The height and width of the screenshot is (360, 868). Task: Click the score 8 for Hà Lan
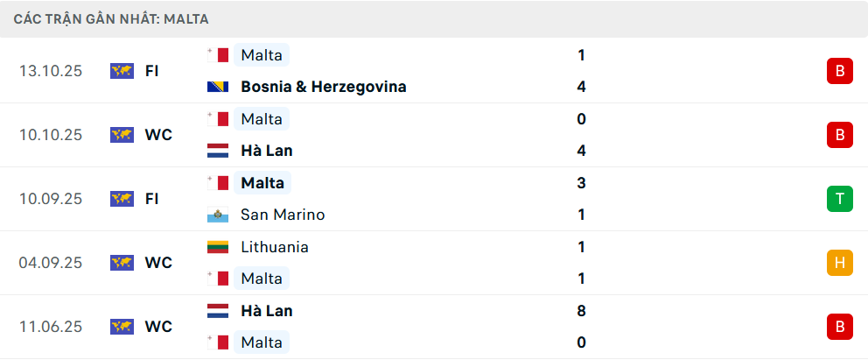pos(582,311)
